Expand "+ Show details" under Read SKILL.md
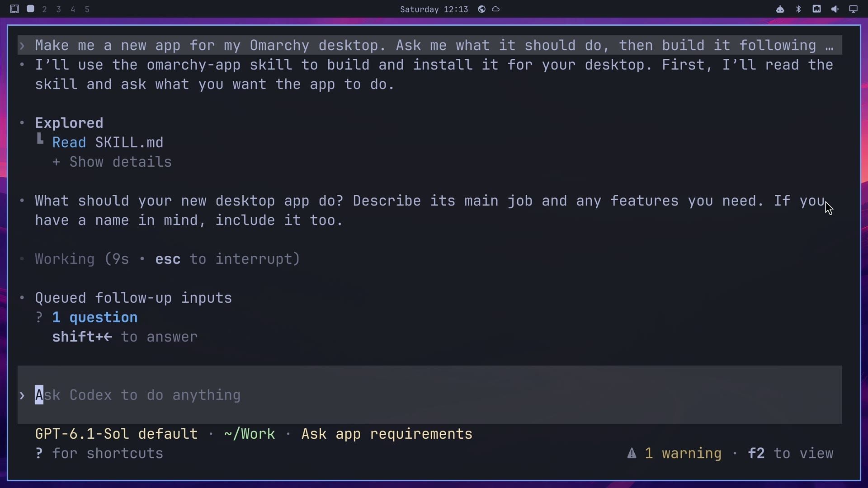This screenshot has height=488, width=868. tap(112, 162)
